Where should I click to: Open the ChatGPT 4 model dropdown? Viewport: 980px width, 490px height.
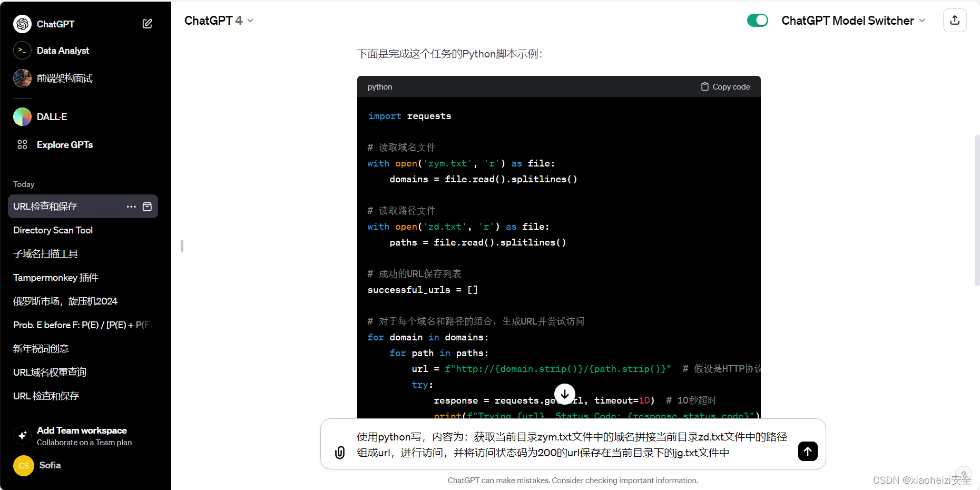pyautogui.click(x=219, y=21)
